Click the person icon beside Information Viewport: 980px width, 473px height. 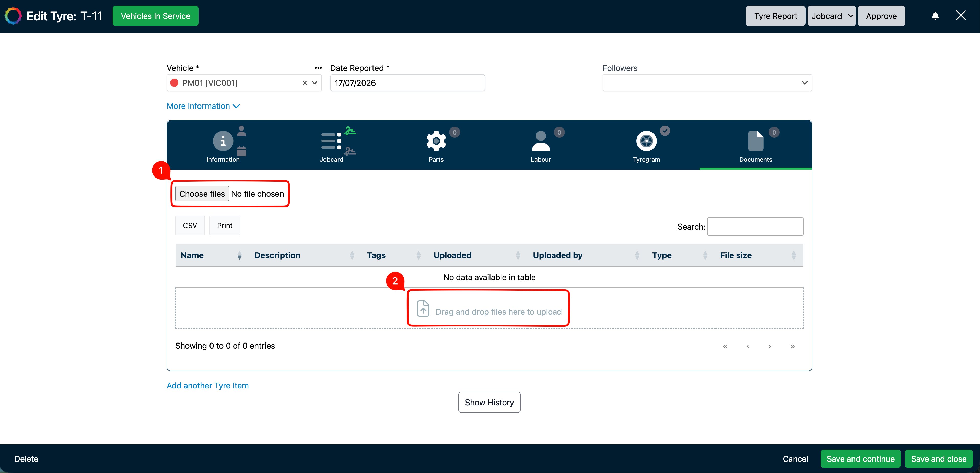click(x=242, y=131)
